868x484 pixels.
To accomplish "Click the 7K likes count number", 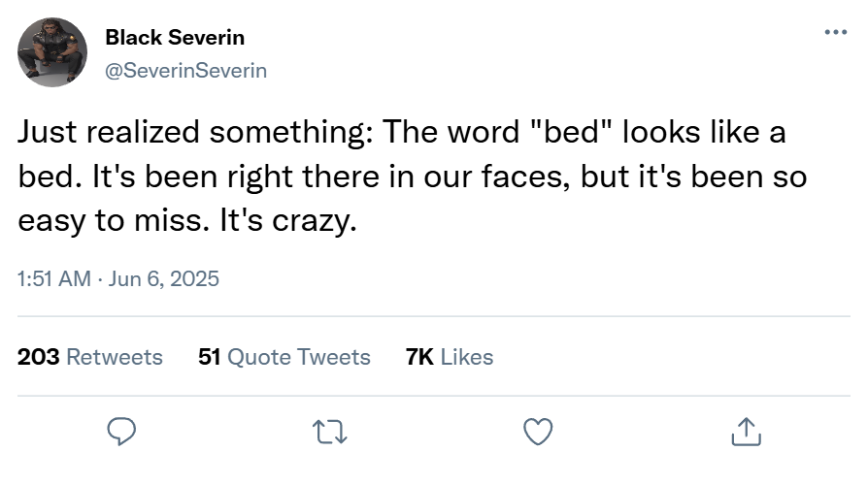I will click(418, 357).
